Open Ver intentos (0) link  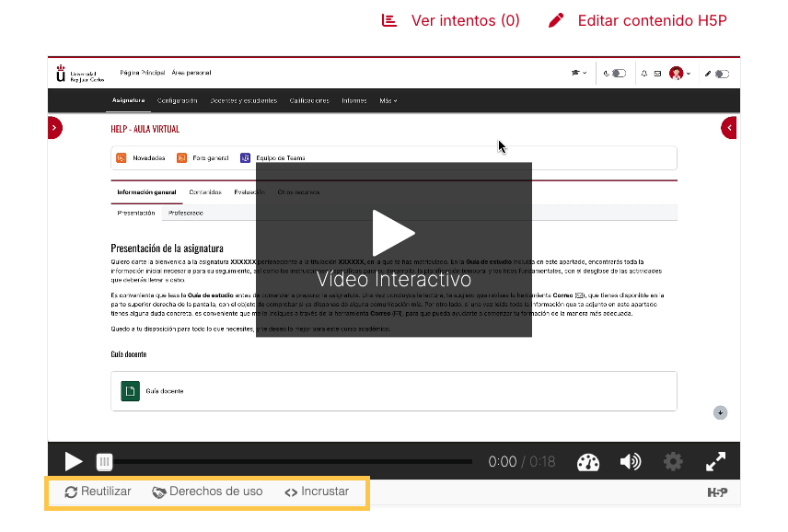(452, 20)
